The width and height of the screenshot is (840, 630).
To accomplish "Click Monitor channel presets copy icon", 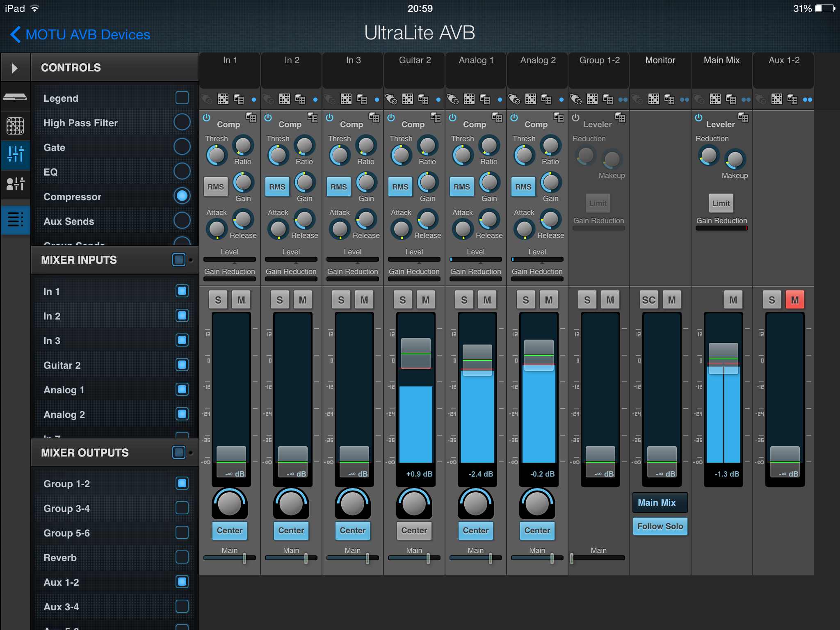I will coord(669,99).
